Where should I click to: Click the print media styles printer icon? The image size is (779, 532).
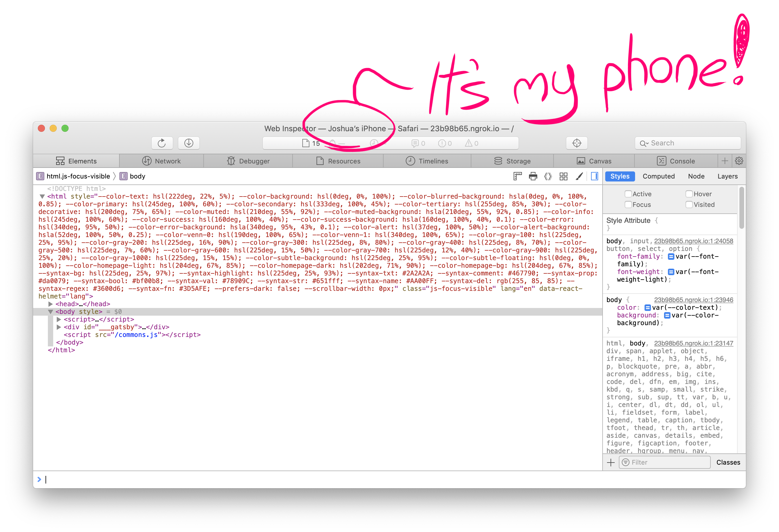pyautogui.click(x=533, y=176)
